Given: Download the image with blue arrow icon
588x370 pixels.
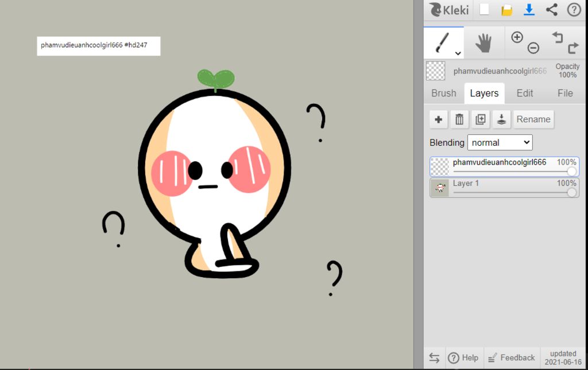Looking at the screenshot, I should (x=529, y=10).
